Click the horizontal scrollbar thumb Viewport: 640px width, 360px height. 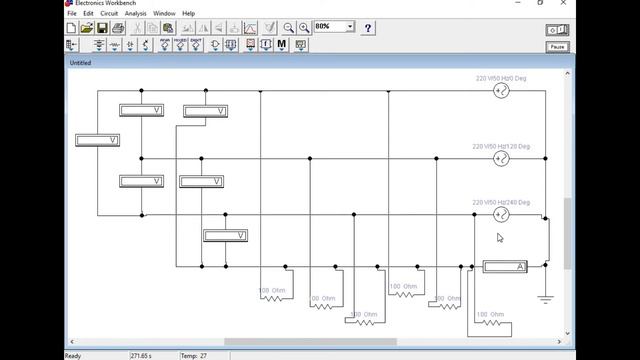point(310,342)
